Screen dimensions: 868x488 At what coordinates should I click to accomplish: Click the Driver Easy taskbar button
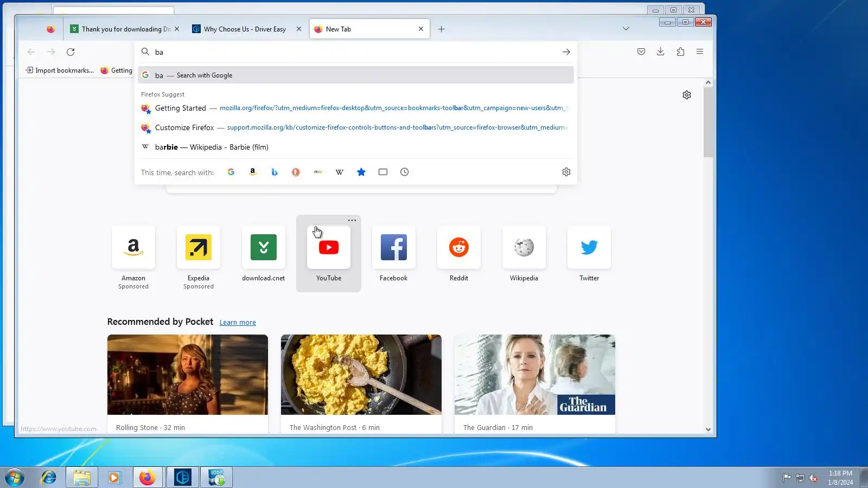(183, 478)
